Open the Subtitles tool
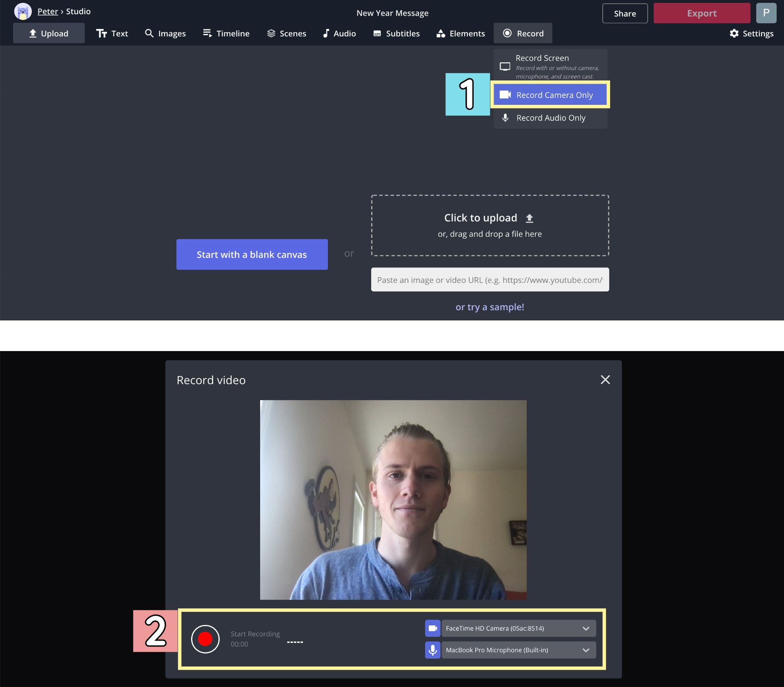 click(396, 33)
